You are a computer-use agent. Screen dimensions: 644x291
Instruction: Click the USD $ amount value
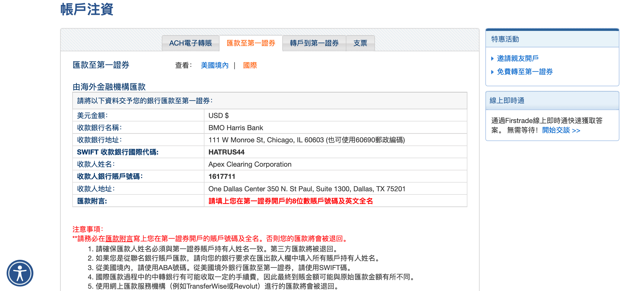click(218, 116)
